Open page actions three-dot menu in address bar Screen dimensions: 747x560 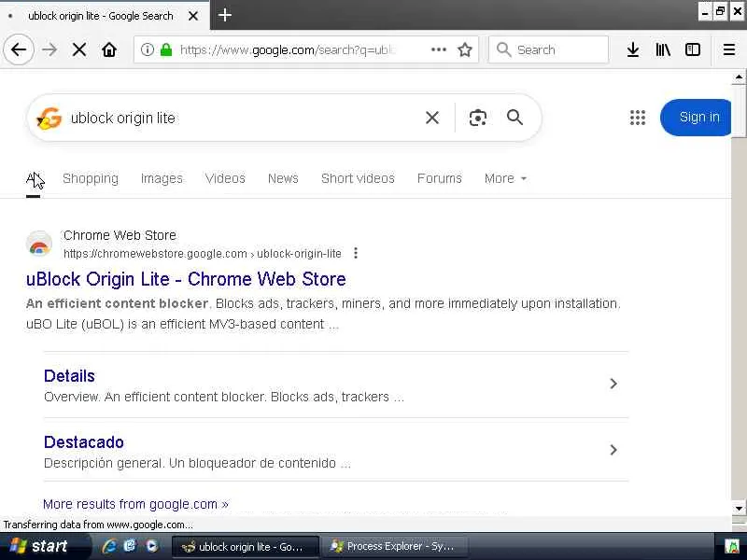[438, 49]
